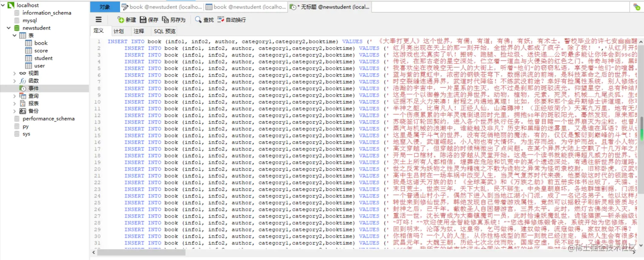Viewport: 644px width, 260px height.
Task: Select the 无标题 @newstudent tab
Action: (x=329, y=7)
